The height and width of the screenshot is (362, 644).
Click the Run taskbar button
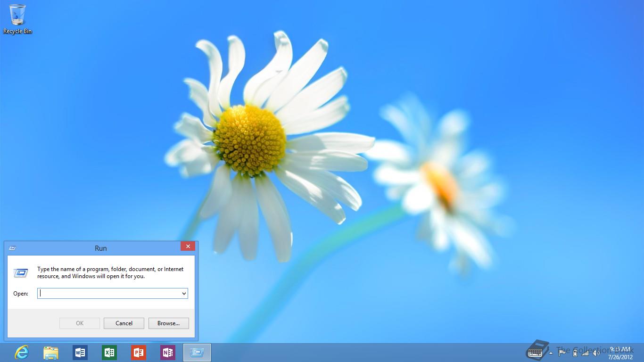(197, 352)
